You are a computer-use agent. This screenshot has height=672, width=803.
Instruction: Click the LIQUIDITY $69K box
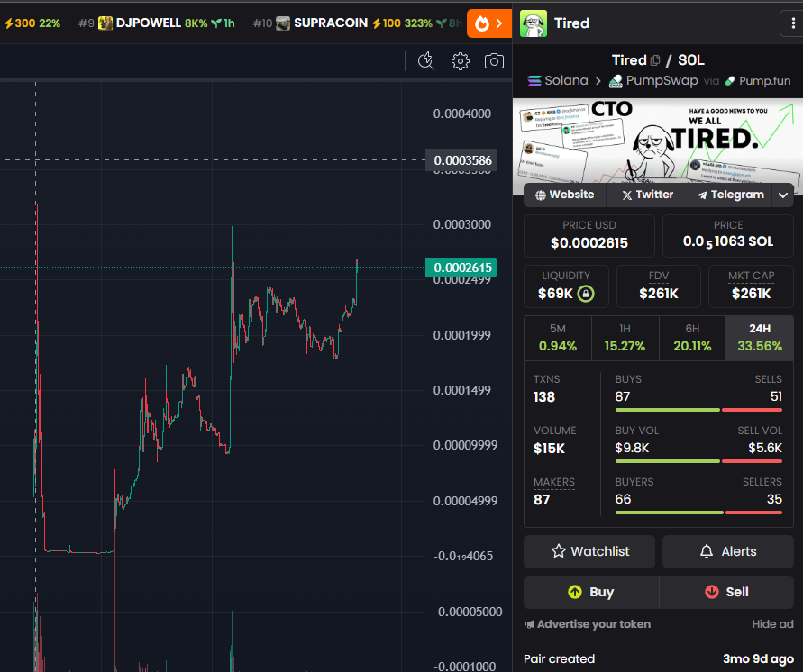coord(566,286)
